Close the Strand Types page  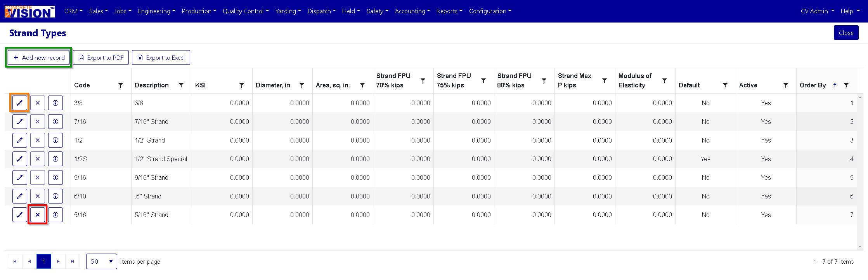point(846,33)
